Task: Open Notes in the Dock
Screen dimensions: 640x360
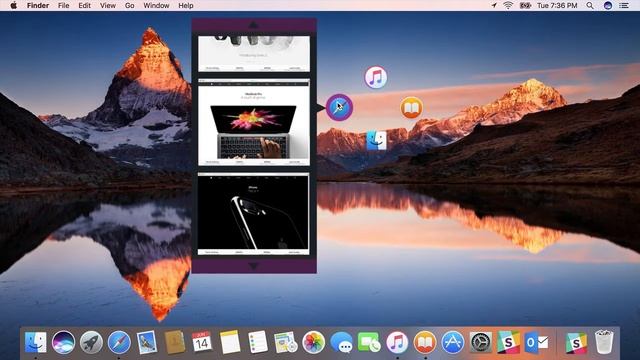Action: coord(230,342)
